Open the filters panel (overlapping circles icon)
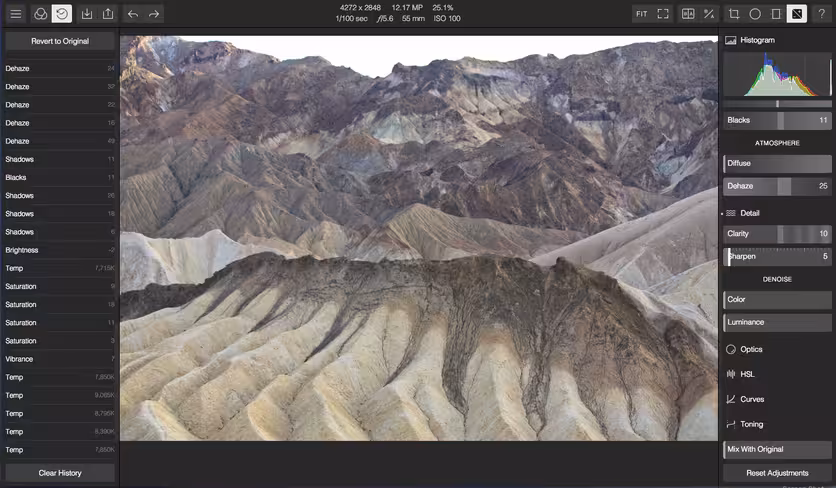This screenshot has width=836, height=488. point(41,14)
